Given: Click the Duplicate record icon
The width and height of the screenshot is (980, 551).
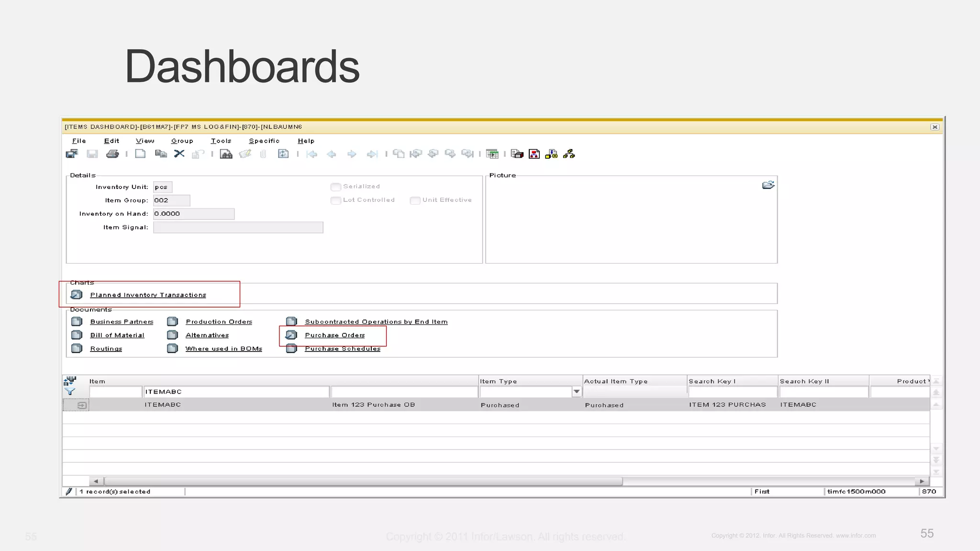Looking at the screenshot, I should (161, 154).
